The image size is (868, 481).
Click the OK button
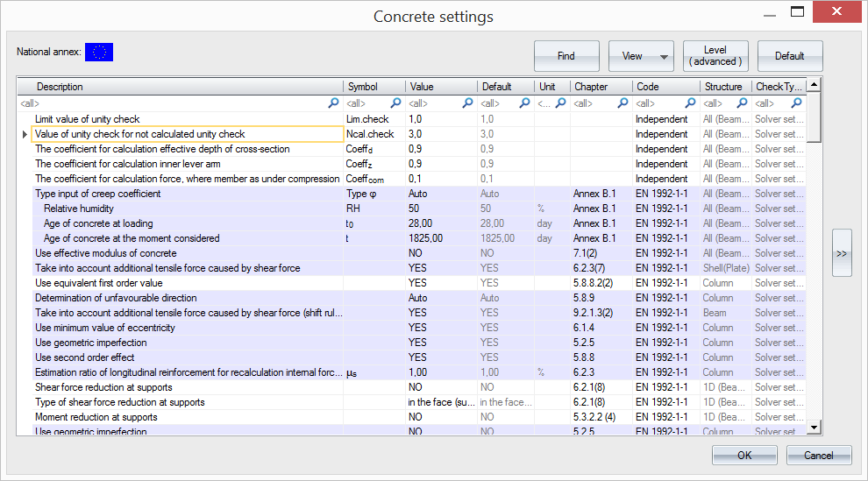pos(744,456)
